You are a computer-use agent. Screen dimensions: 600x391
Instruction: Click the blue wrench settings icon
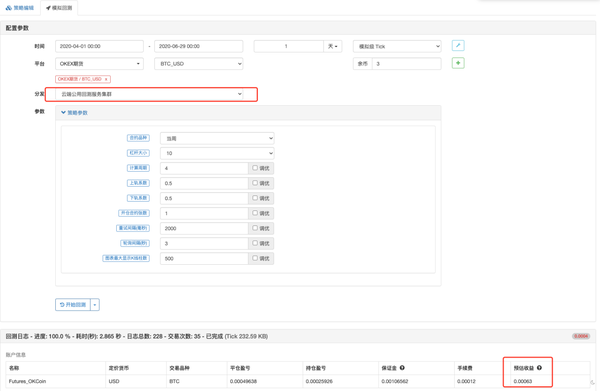pos(458,46)
